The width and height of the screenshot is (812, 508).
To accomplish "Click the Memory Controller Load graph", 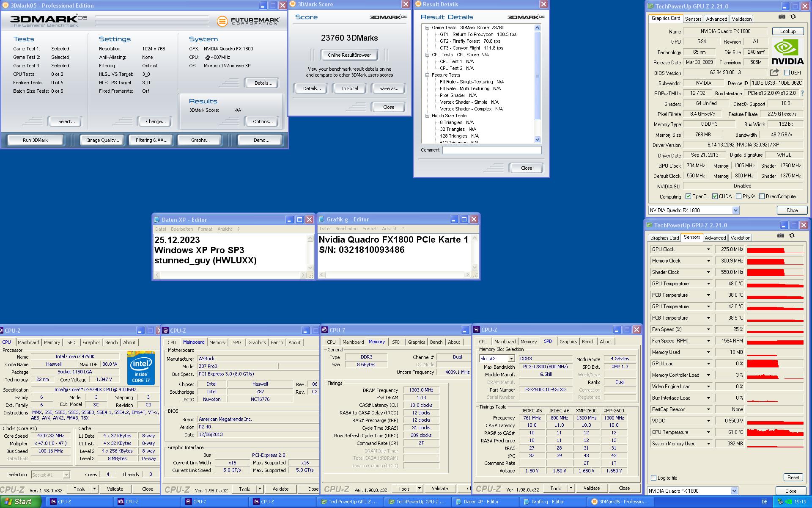I will point(775,375).
